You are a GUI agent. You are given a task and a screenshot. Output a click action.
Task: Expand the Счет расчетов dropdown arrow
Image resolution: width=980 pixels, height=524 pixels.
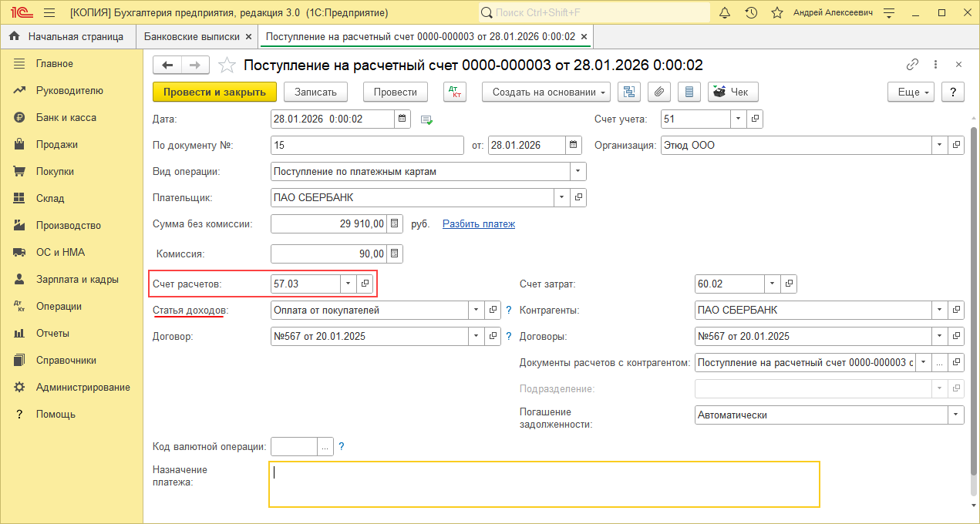tap(348, 284)
